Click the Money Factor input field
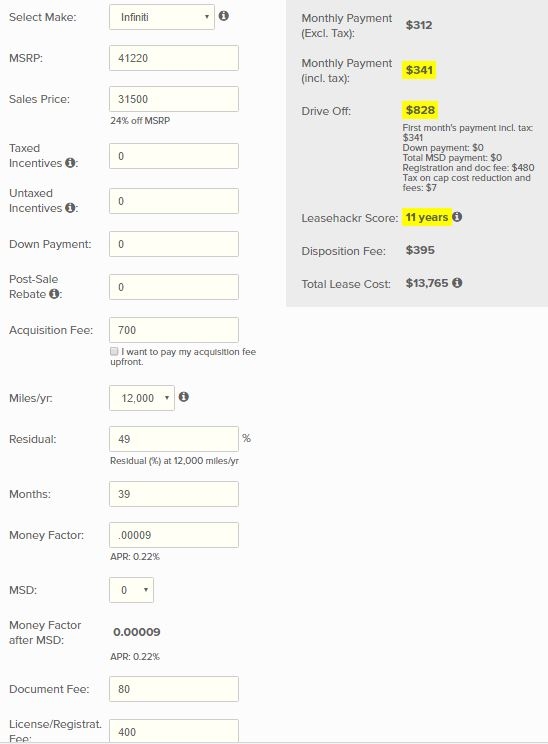 pos(174,535)
